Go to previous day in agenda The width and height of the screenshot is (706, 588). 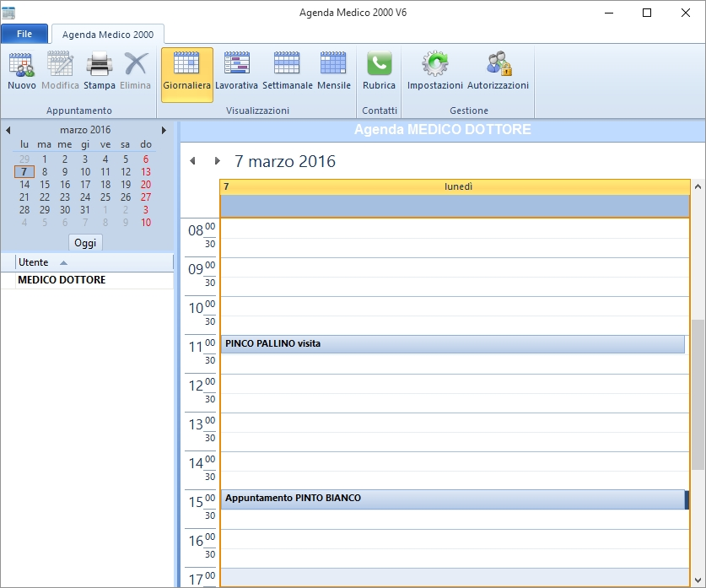(x=192, y=161)
